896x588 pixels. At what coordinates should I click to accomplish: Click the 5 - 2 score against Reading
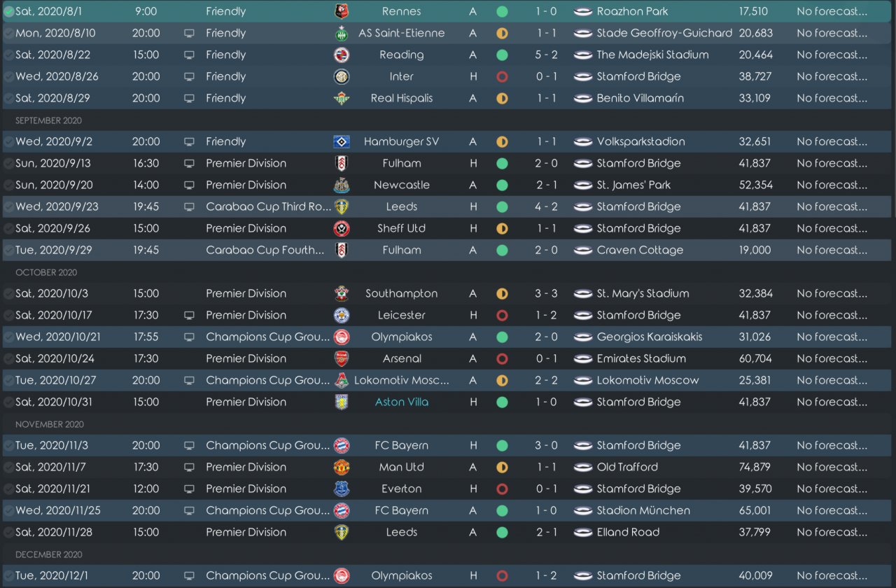click(x=547, y=55)
